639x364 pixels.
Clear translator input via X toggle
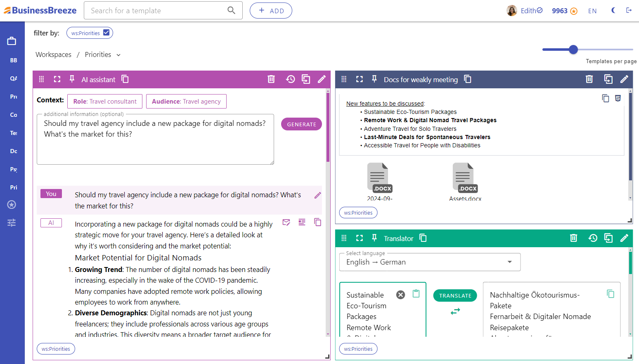click(400, 295)
